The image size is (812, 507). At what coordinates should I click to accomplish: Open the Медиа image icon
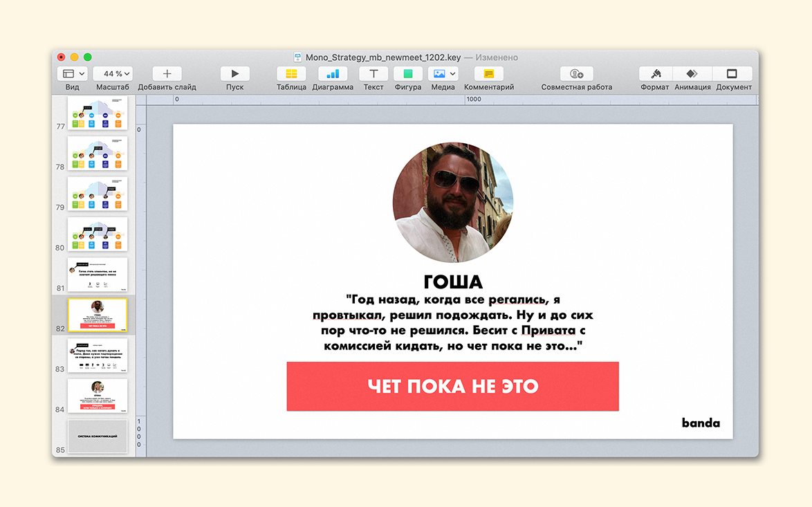[439, 73]
